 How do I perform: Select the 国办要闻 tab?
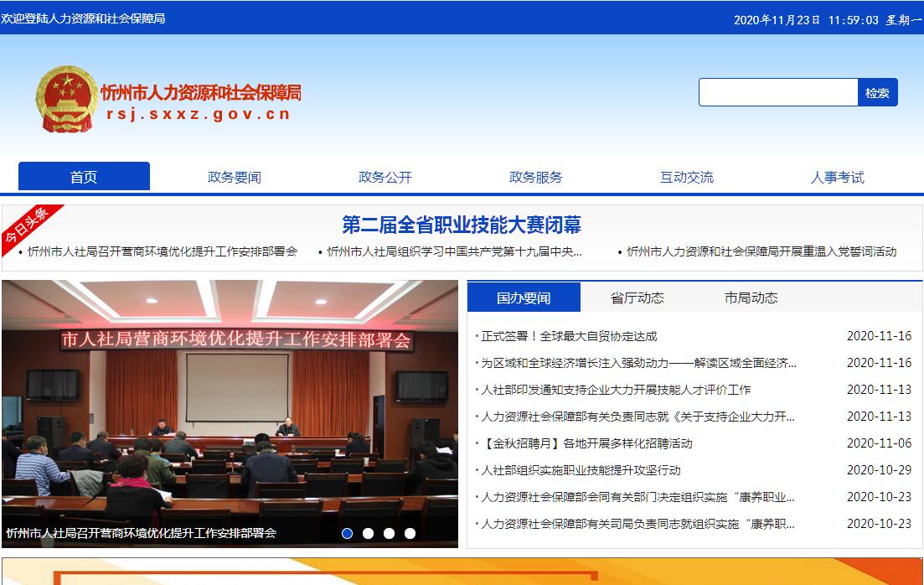click(x=524, y=298)
